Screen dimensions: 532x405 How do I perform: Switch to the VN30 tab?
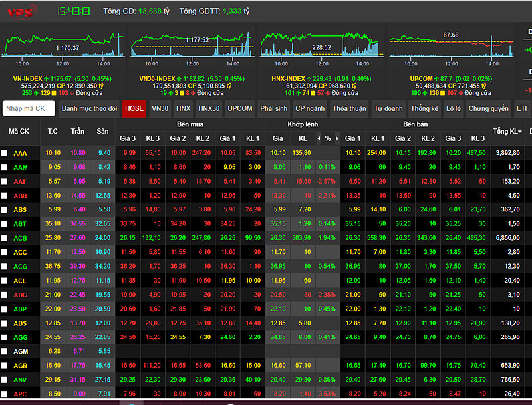pos(160,108)
